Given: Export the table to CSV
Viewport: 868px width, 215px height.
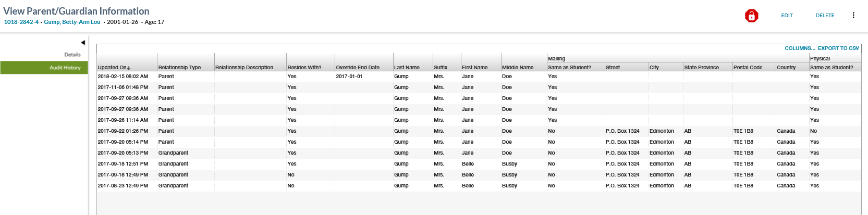Looking at the screenshot, I should click(838, 48).
